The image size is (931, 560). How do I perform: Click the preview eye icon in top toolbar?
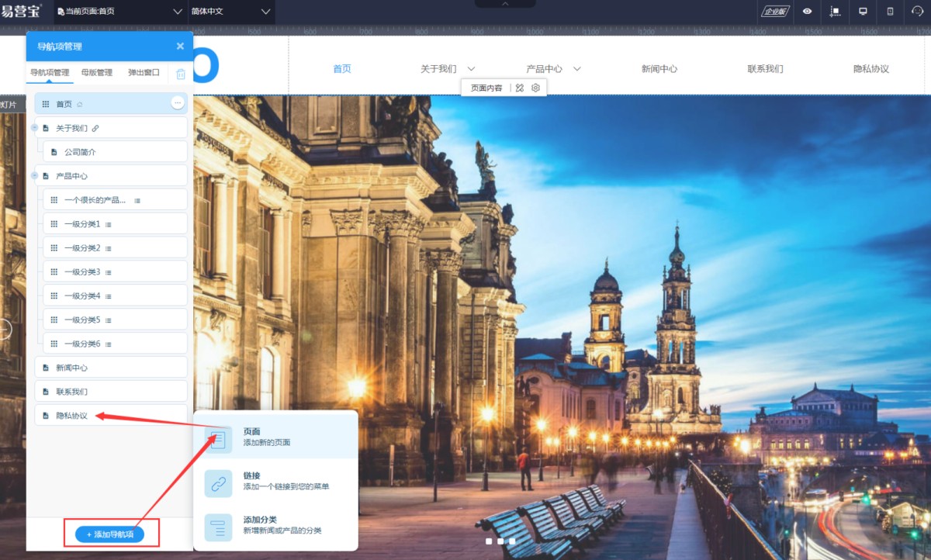pyautogui.click(x=808, y=12)
